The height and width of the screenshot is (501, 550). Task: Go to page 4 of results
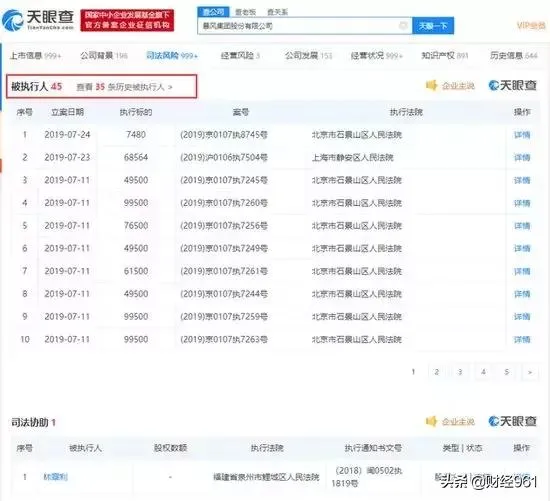(483, 372)
